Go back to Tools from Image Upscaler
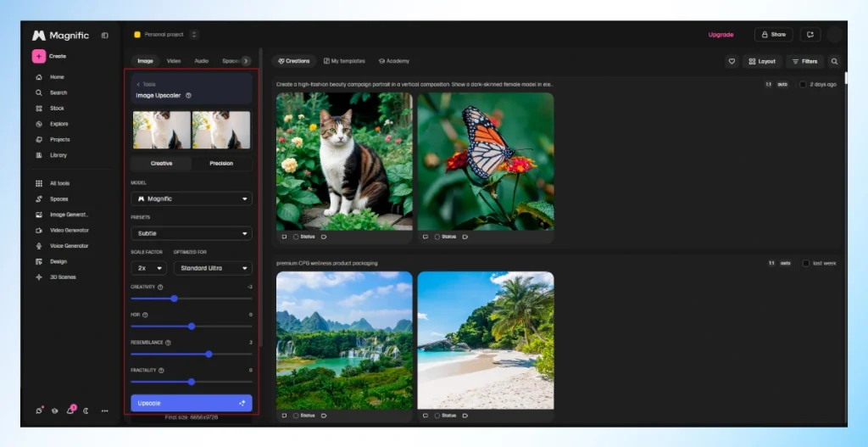 coord(146,84)
